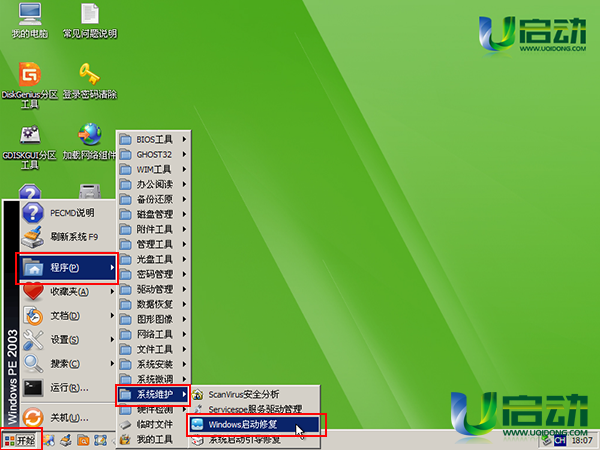Click the ScanVirus house icon
The image size is (600, 450).
[197, 394]
